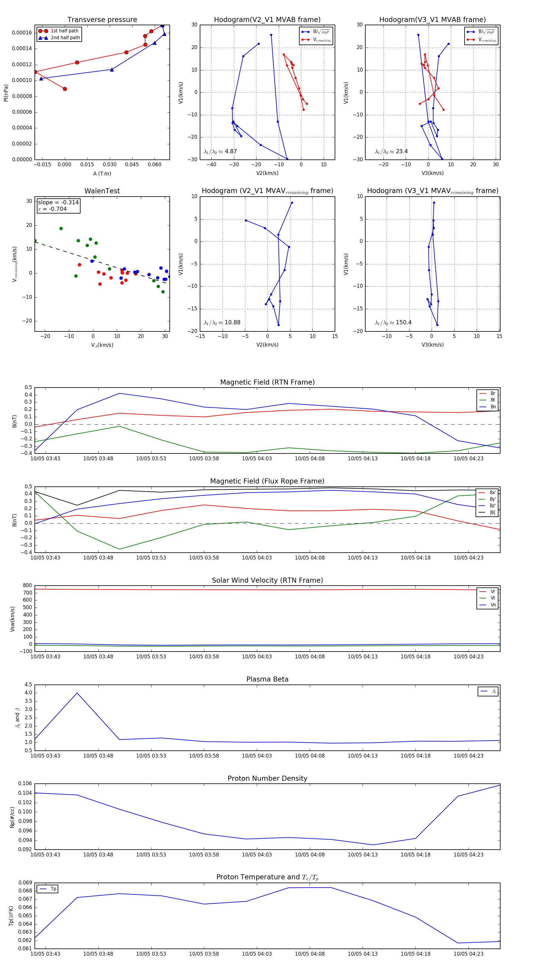
Task: Click the 'Hodogram(V2_V1 MVAB frame)' title
Action: (x=267, y=20)
